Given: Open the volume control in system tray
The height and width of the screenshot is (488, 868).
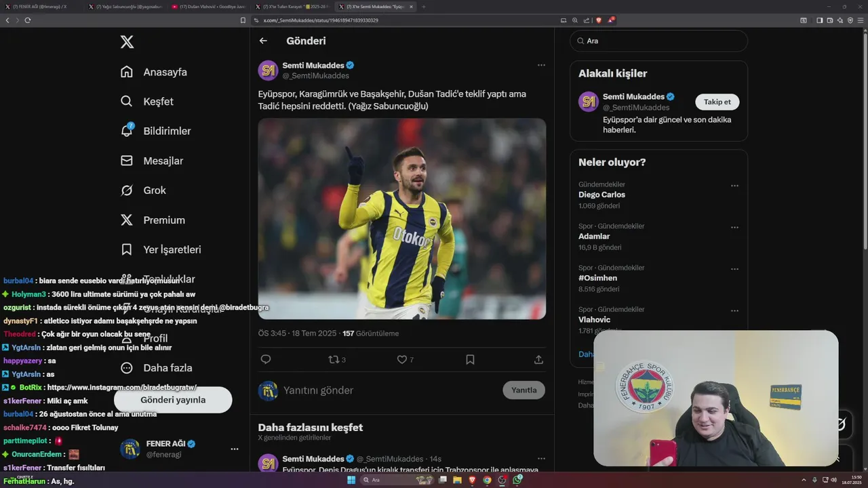Looking at the screenshot, I should pos(833,480).
